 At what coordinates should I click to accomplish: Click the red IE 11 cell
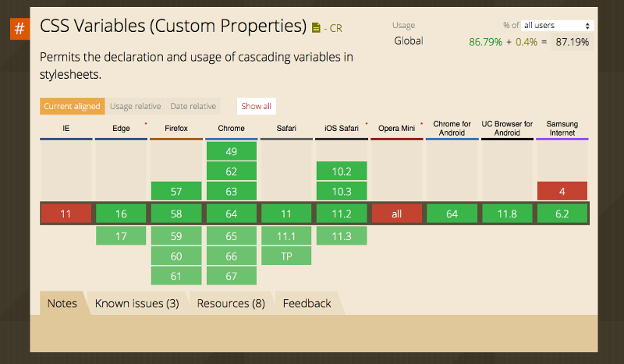pyautogui.click(x=66, y=214)
